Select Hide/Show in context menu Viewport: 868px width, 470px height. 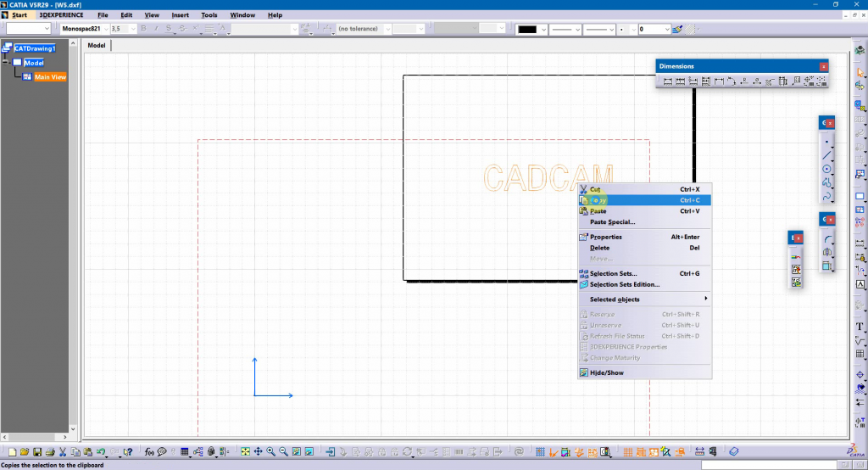[x=606, y=372]
